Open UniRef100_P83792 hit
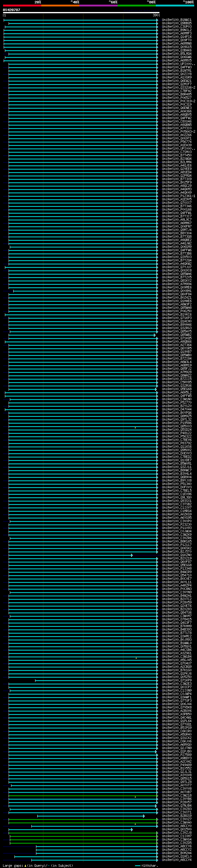The width and height of the screenshot is (197, 868). point(176,443)
